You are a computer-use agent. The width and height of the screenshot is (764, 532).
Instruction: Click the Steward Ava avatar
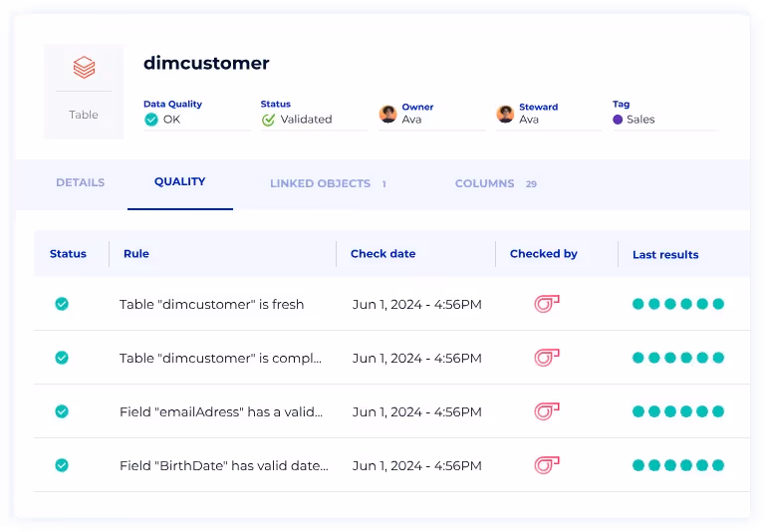[505, 114]
